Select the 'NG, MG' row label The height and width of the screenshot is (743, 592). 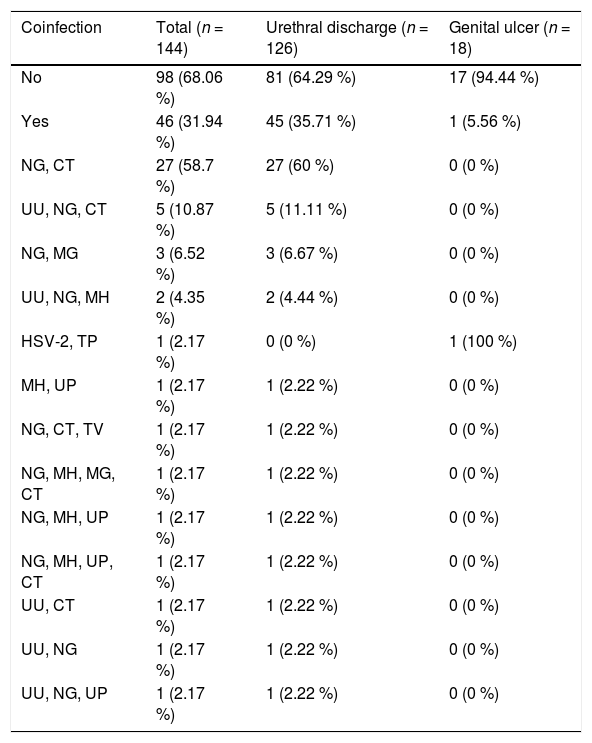click(49, 254)
